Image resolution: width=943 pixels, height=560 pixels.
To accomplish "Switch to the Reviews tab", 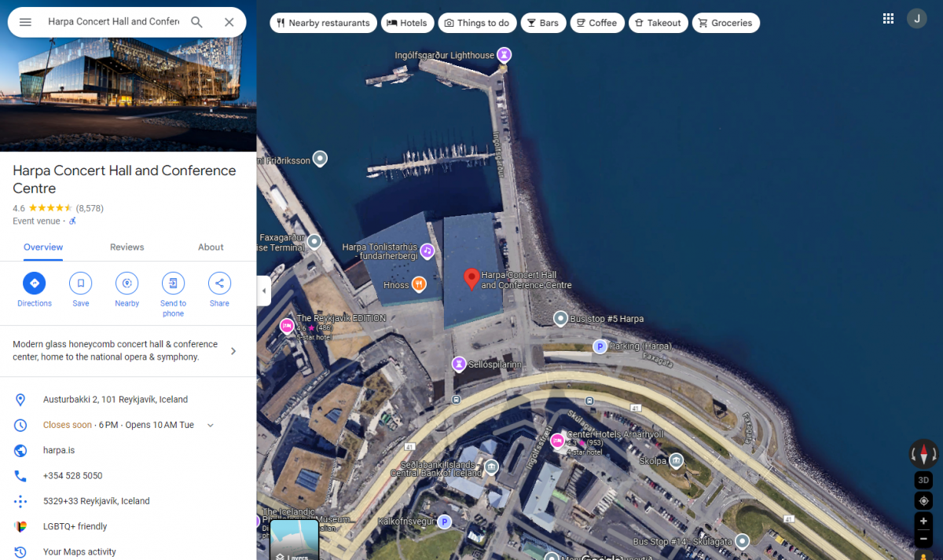I will point(127,247).
